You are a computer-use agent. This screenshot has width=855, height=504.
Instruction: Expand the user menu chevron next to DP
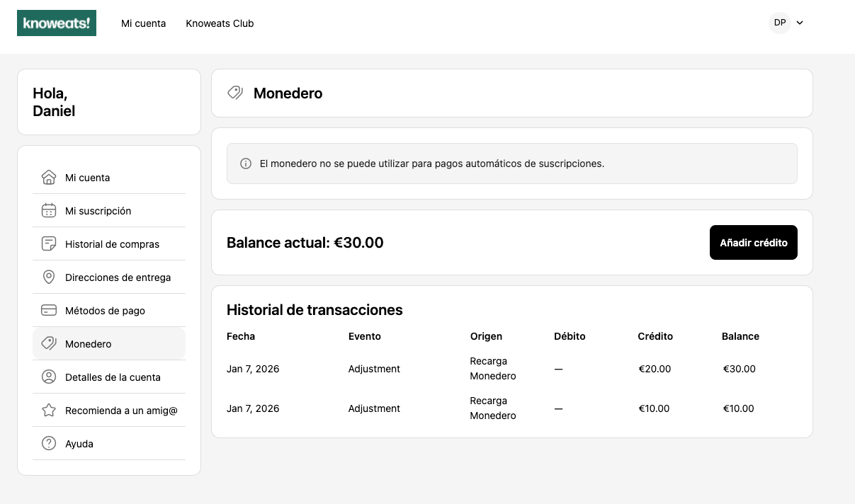coord(800,23)
